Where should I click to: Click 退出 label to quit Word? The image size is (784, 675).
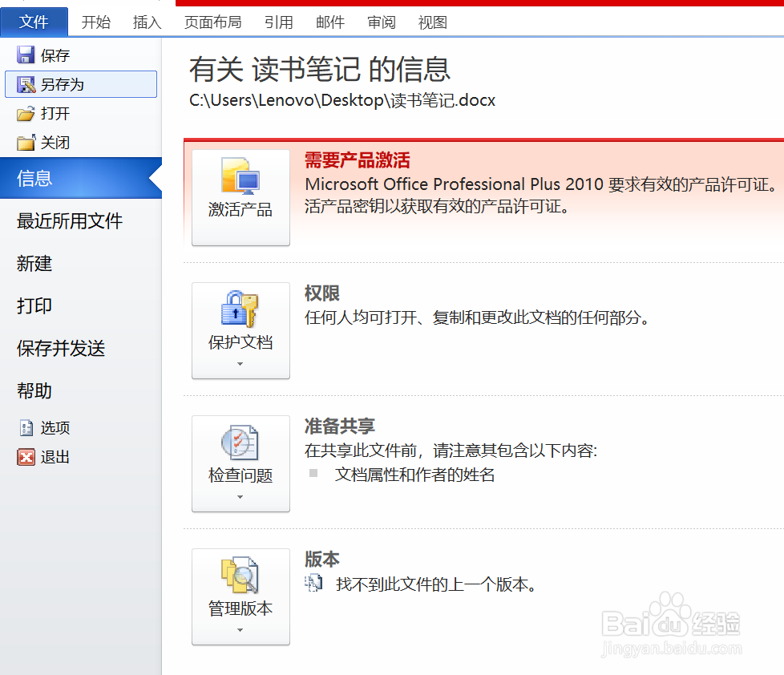55,457
